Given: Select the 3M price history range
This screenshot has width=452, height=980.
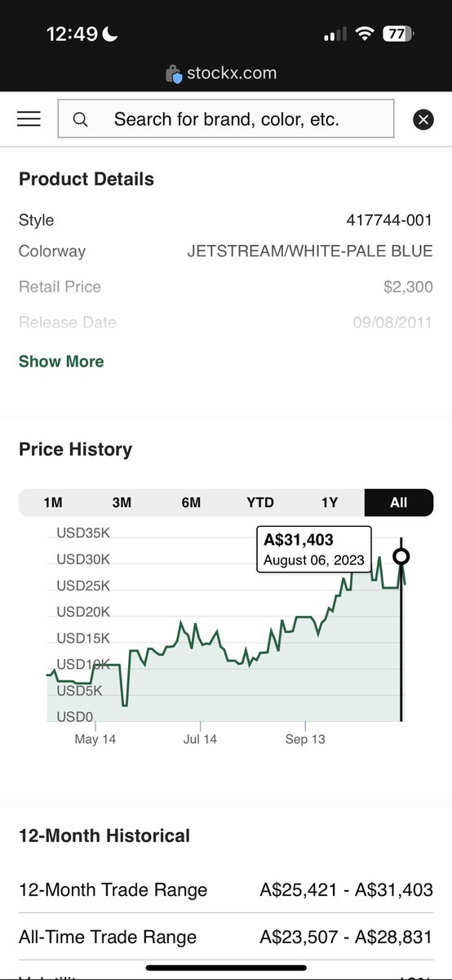Looking at the screenshot, I should pos(122,502).
